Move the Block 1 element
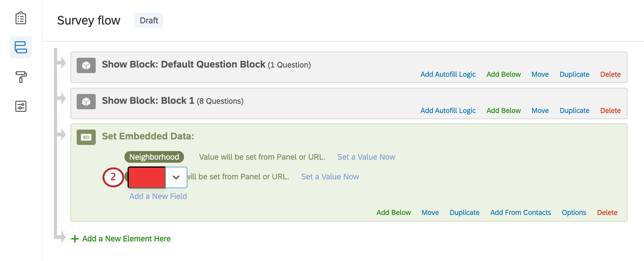The image size is (644, 261). 540,111
